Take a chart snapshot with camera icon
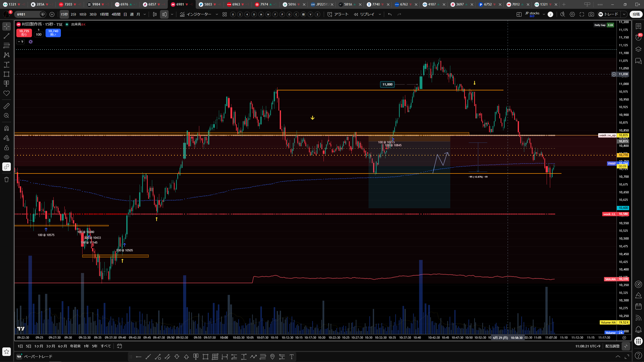Image resolution: width=644 pixels, height=362 pixels. click(x=591, y=14)
